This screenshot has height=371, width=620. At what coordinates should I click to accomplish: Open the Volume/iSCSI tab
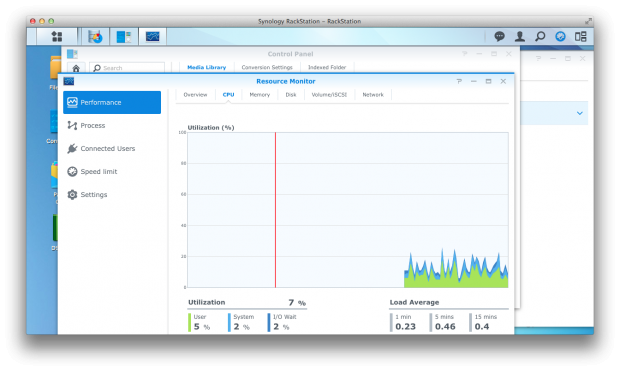point(329,95)
